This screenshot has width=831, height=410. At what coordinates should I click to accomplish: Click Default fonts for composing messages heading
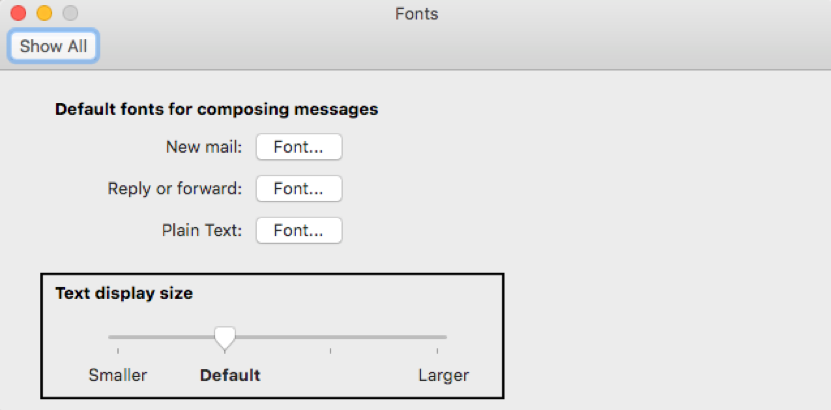217,109
